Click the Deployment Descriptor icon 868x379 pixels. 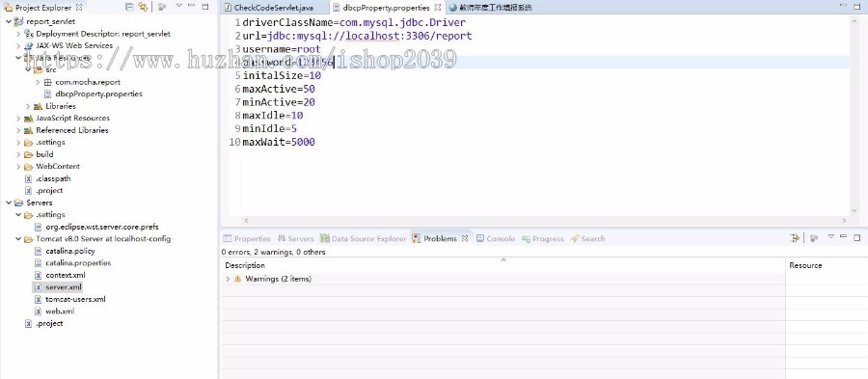(x=28, y=34)
